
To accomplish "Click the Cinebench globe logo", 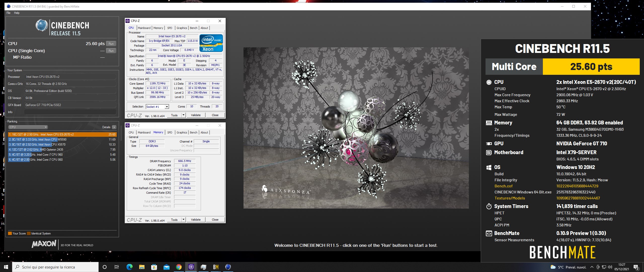I will pyautogui.click(x=42, y=25).
